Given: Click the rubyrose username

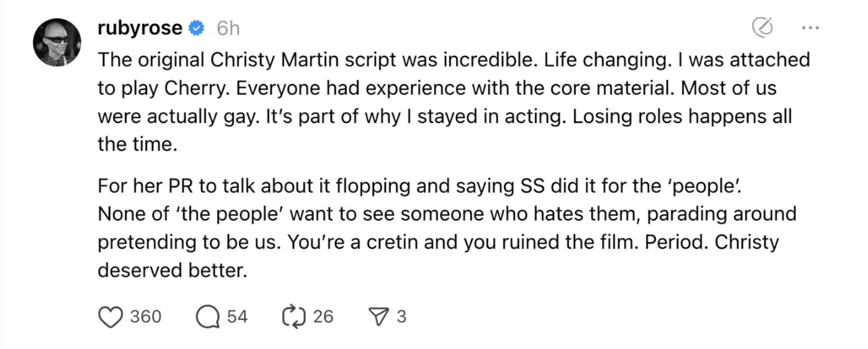Looking at the screenshot, I should [141, 28].
